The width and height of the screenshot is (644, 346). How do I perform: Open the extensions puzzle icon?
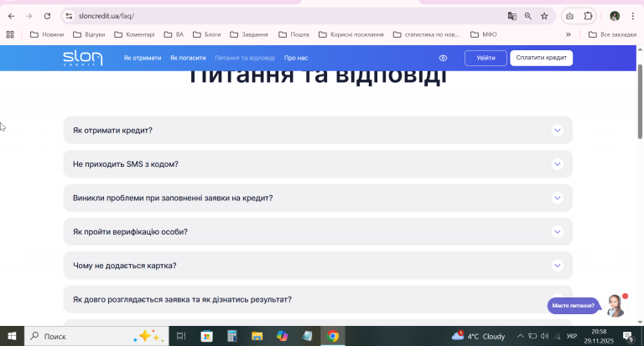588,16
